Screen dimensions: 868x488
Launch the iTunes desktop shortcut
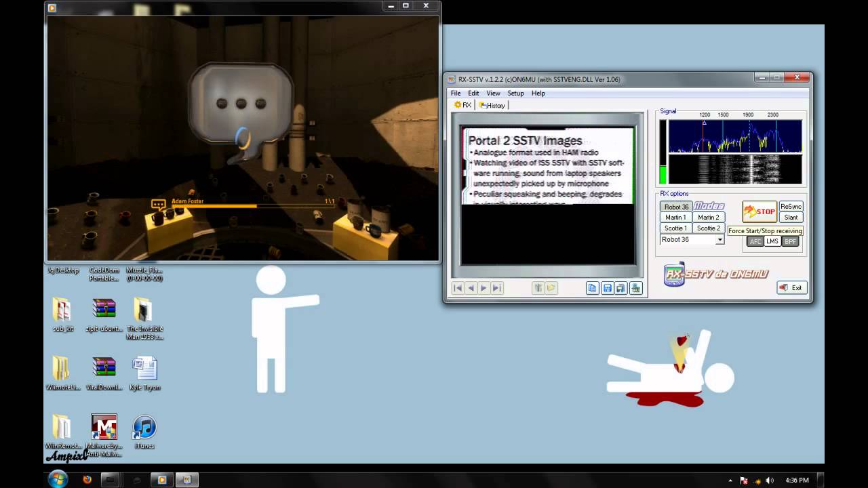[144, 432]
